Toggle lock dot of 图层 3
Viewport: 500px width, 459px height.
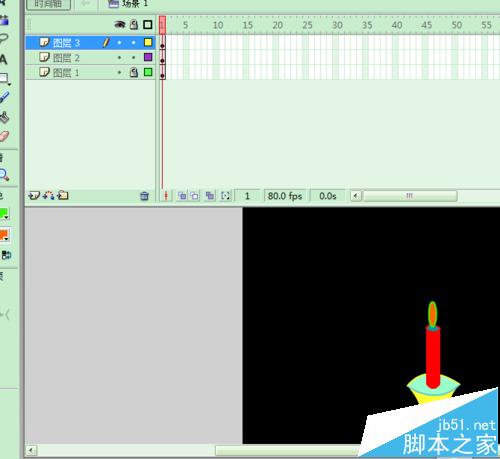[x=134, y=43]
